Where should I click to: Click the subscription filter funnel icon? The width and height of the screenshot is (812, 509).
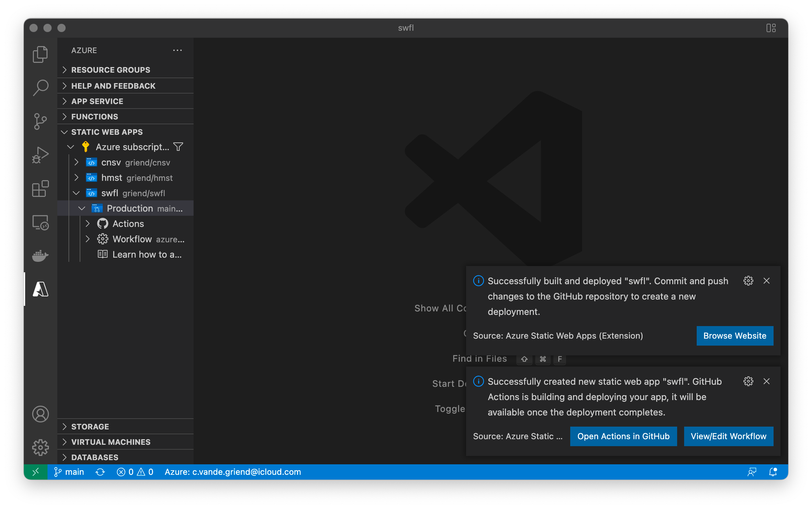[178, 147]
